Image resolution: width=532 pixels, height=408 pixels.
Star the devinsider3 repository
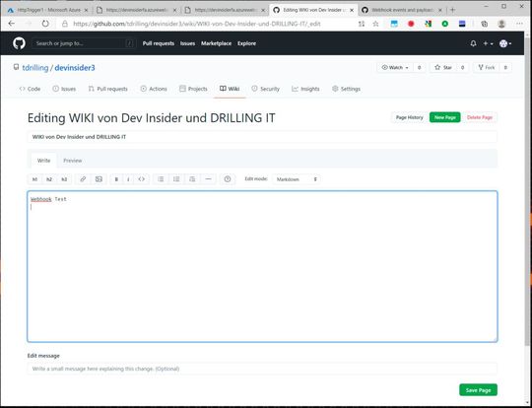click(x=443, y=68)
